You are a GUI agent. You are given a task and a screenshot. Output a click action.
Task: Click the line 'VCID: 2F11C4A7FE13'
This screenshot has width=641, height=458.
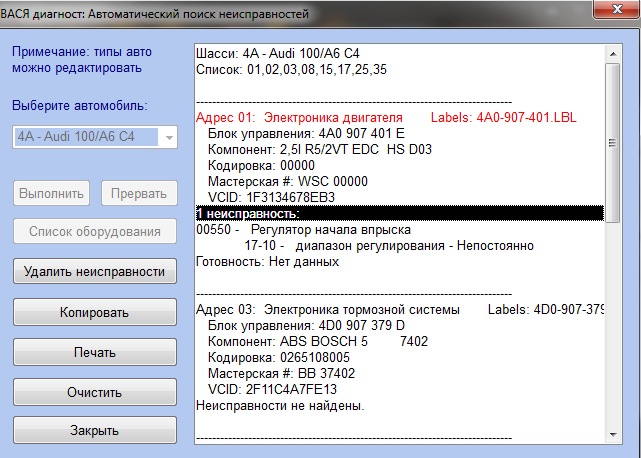[x=272, y=389]
